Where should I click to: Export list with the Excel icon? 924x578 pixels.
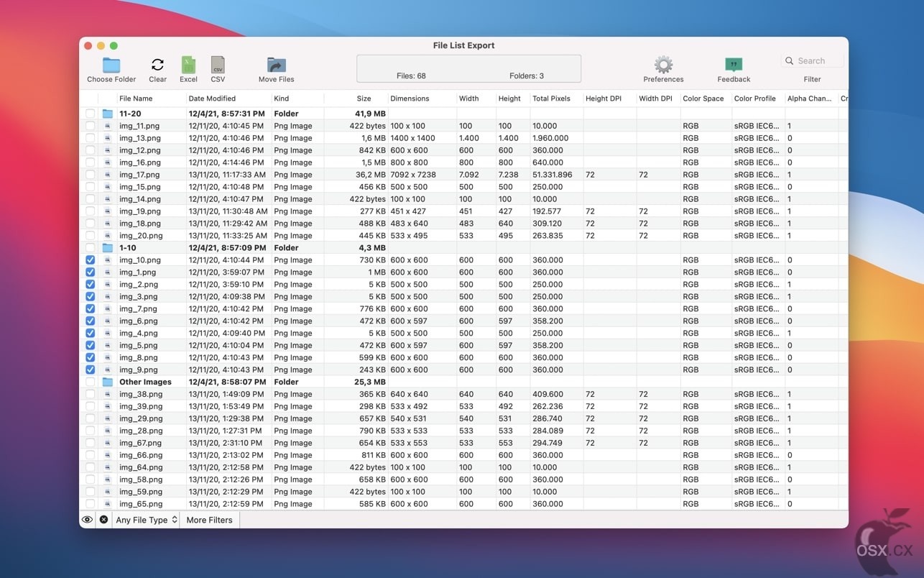click(188, 65)
